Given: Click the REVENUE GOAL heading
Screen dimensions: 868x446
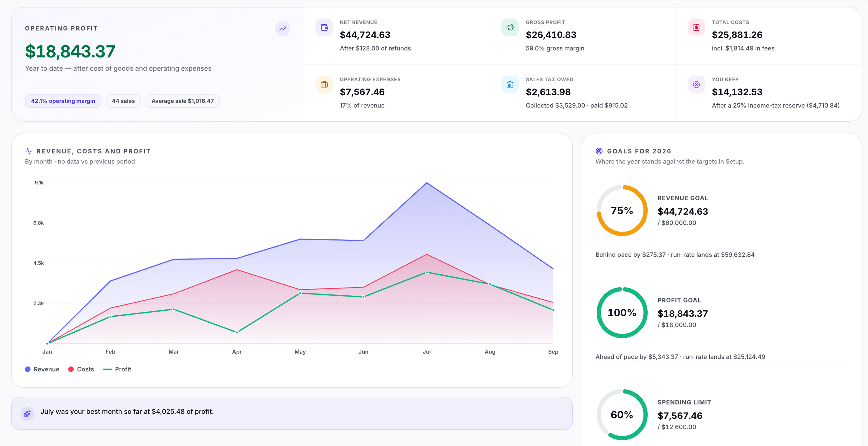Looking at the screenshot, I should (683, 198).
